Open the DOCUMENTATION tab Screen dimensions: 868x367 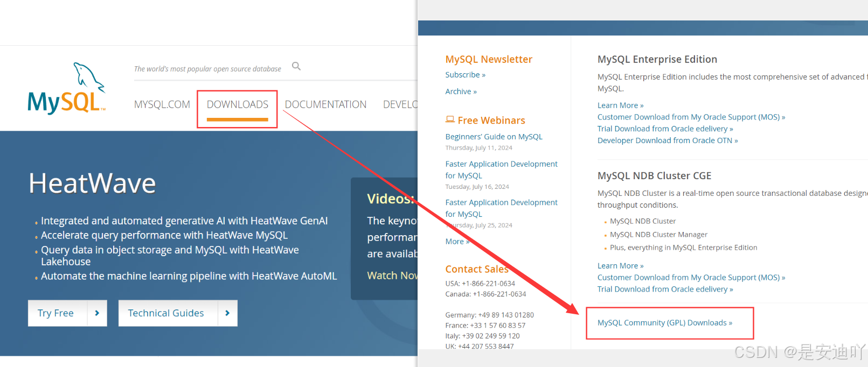(x=325, y=104)
